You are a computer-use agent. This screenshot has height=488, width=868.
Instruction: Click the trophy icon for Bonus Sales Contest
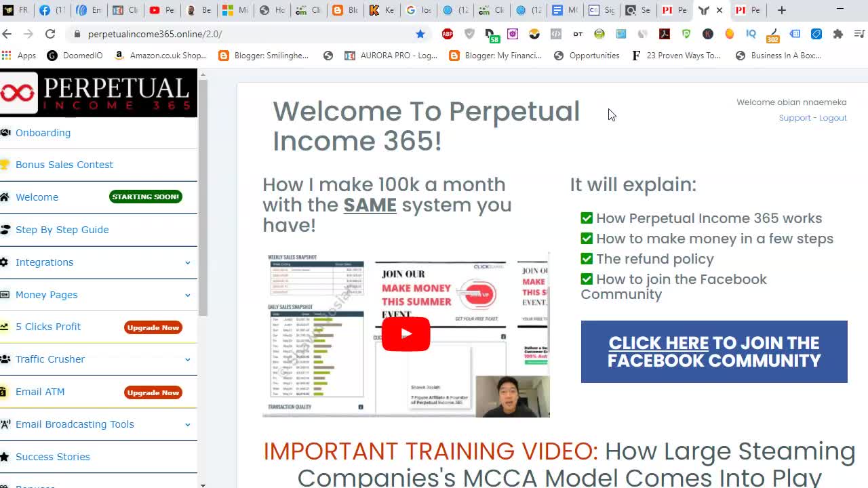5,165
